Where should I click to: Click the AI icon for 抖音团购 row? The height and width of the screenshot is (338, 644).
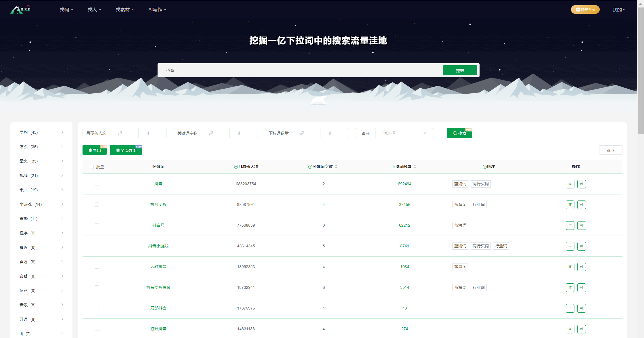(x=581, y=205)
